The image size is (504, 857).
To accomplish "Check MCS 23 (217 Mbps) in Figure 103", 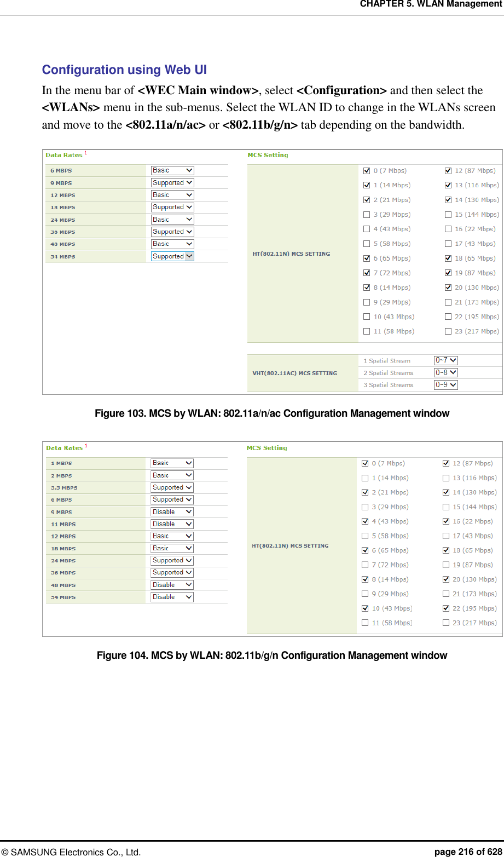I will coord(448,331).
